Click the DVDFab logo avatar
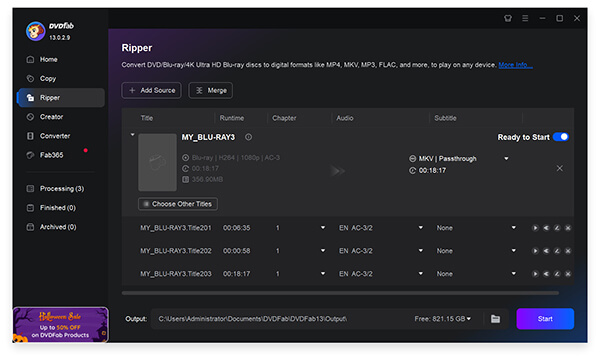This screenshot has height=360, width=600. [x=35, y=31]
